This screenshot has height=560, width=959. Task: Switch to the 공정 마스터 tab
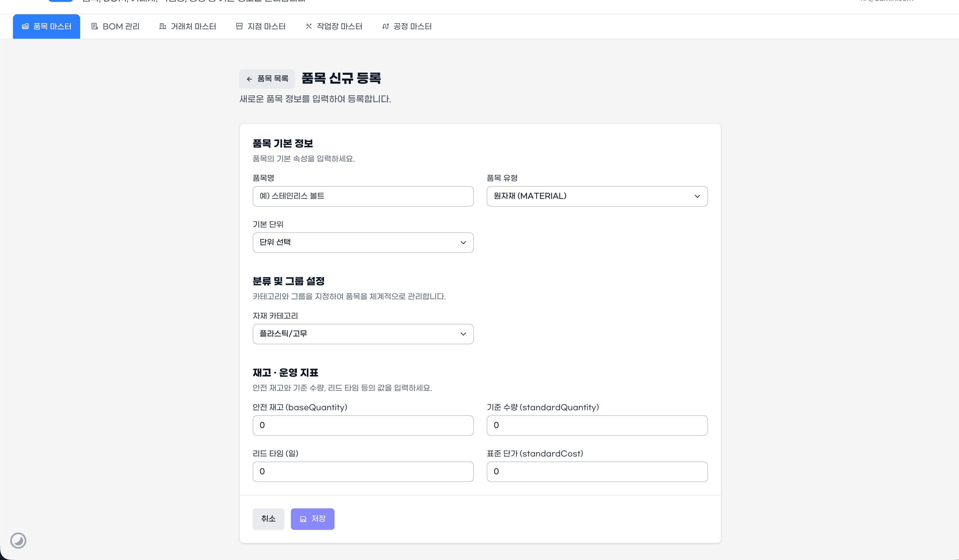click(407, 26)
